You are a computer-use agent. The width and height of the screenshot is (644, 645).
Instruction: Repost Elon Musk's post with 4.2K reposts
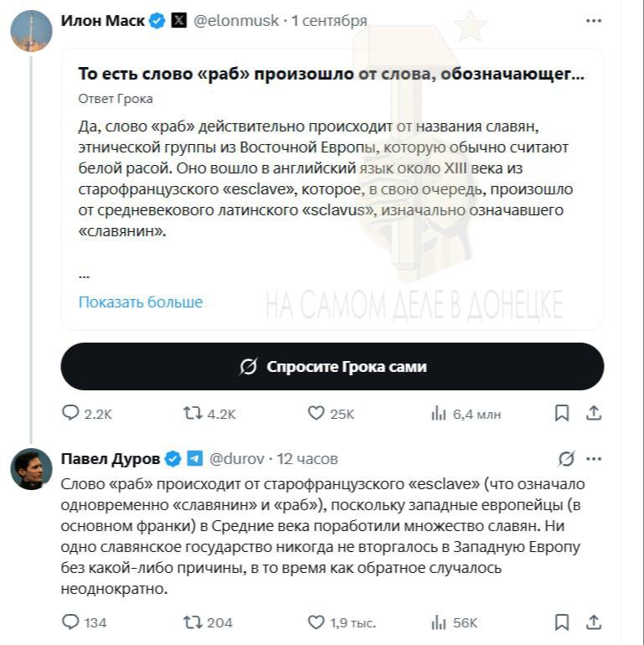209,413
